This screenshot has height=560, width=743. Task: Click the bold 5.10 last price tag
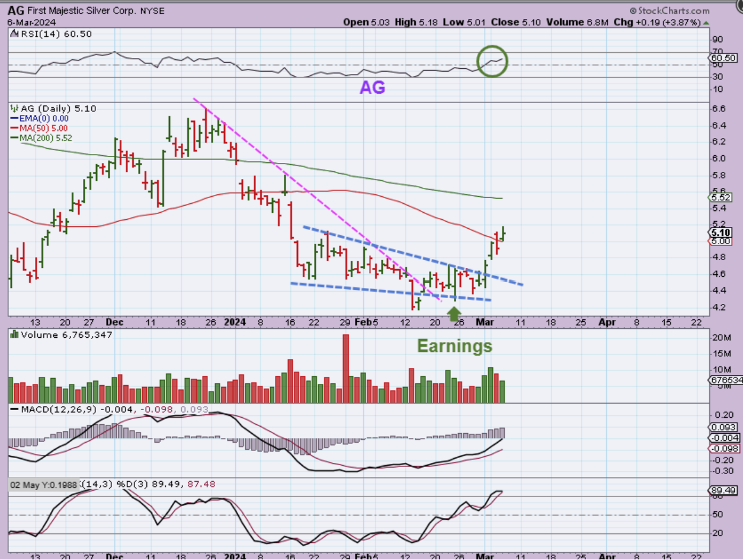click(x=719, y=233)
